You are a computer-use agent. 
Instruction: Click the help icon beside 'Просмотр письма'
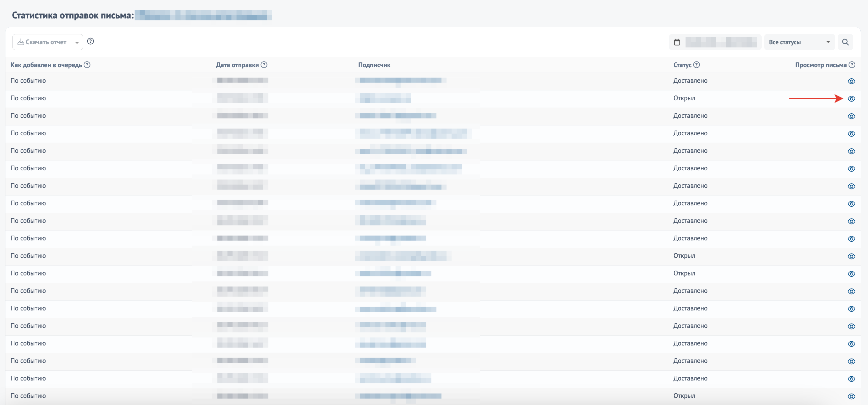(x=852, y=65)
